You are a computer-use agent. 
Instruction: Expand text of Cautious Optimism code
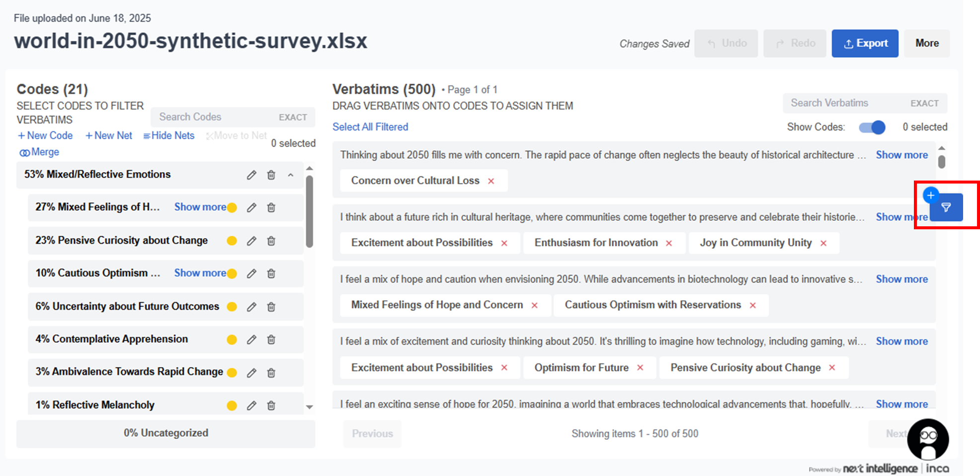(200, 273)
